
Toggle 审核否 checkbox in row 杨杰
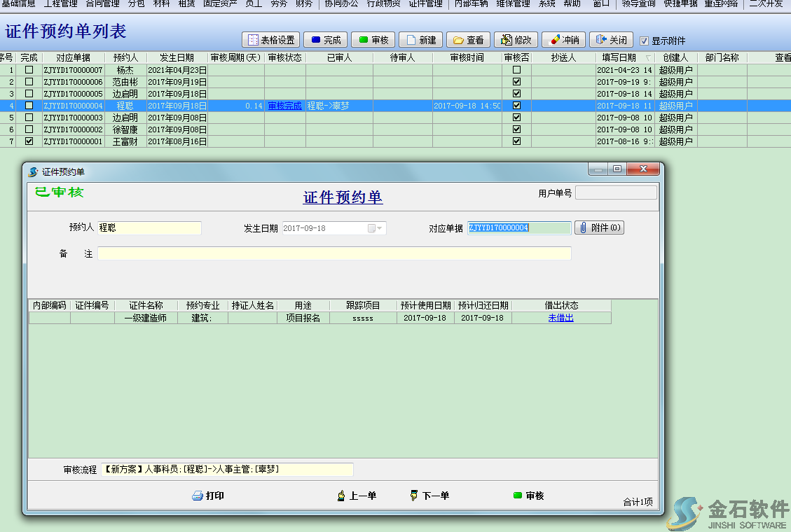[516, 70]
